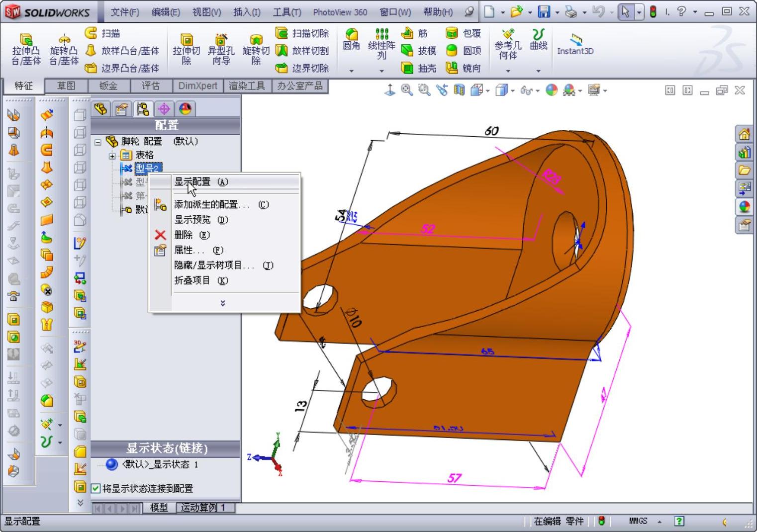
Task: Choose 显示配置 (A) from context menu
Action: pos(224,182)
